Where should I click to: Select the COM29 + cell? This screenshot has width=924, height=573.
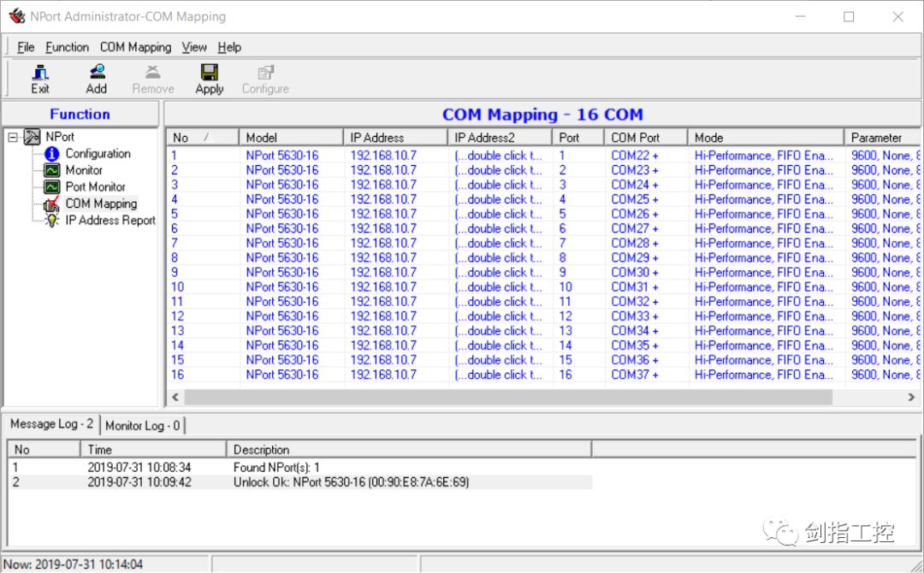click(x=635, y=258)
